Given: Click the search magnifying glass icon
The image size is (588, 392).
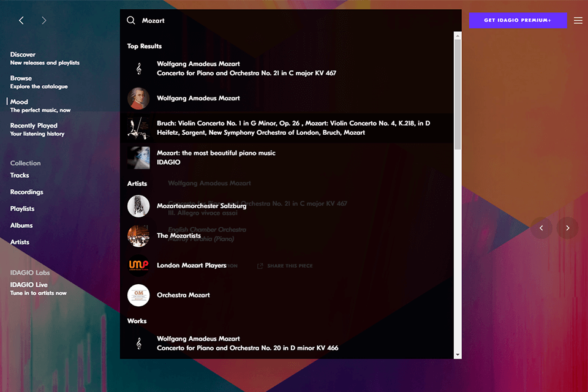Looking at the screenshot, I should (130, 20).
